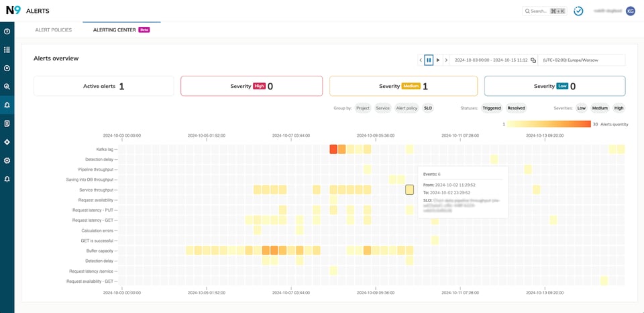Click the Request latency - PUT label
This screenshot has height=313, width=644.
point(93,210)
